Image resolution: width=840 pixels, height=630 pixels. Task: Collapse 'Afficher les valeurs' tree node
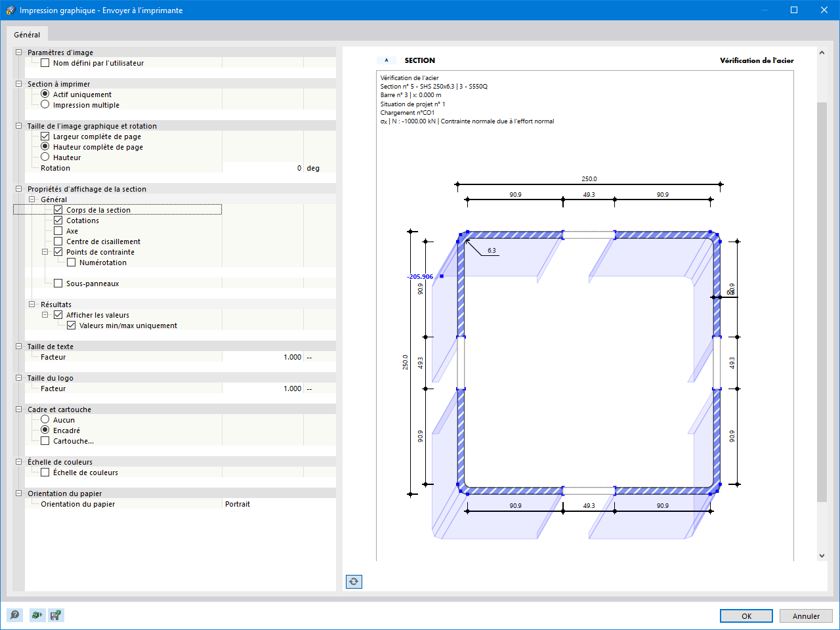[45, 315]
